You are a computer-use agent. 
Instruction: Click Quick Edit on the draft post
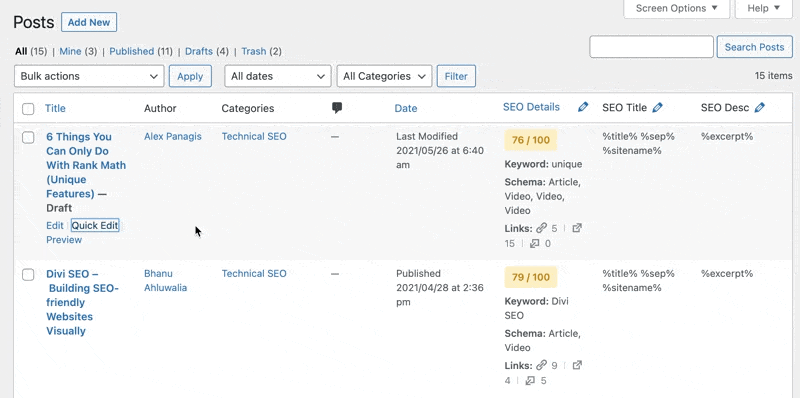pyautogui.click(x=95, y=226)
